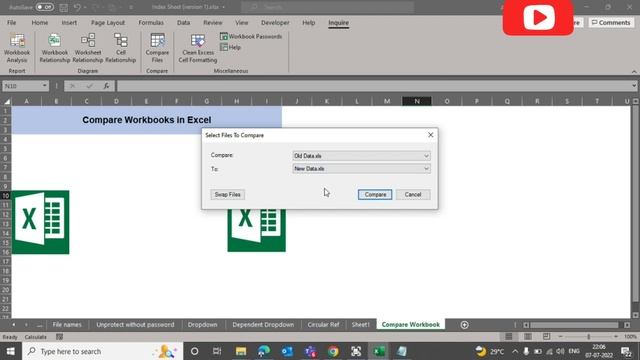Switch to the Developer tab

coord(275,23)
